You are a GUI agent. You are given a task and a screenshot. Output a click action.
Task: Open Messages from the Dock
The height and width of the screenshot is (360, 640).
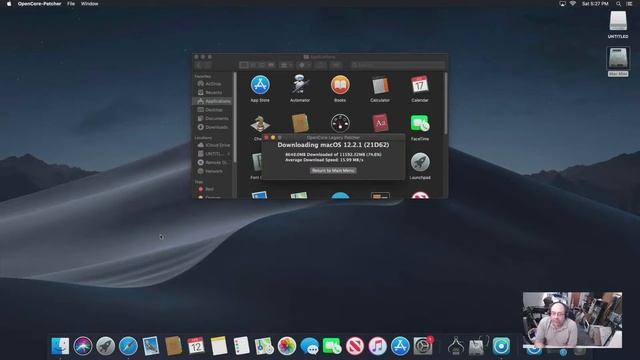(x=309, y=346)
